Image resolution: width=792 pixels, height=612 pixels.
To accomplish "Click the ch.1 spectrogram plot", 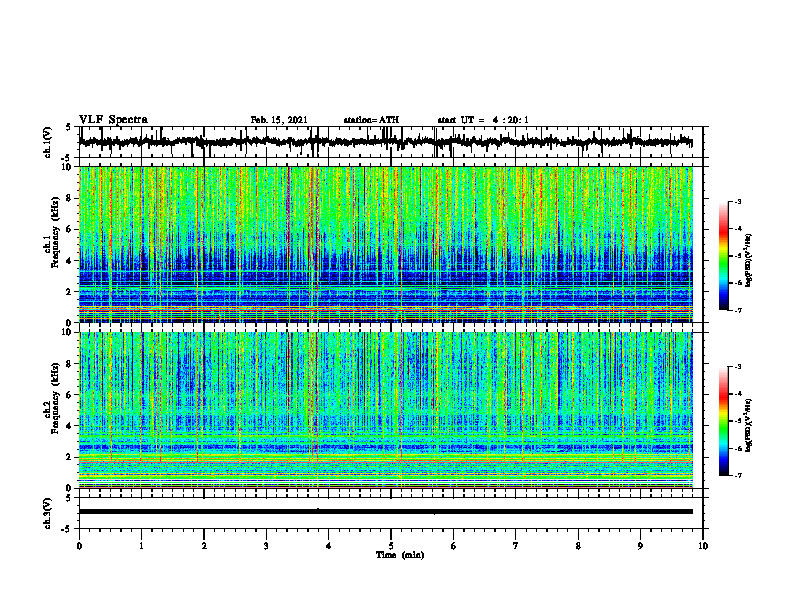I will point(385,244).
